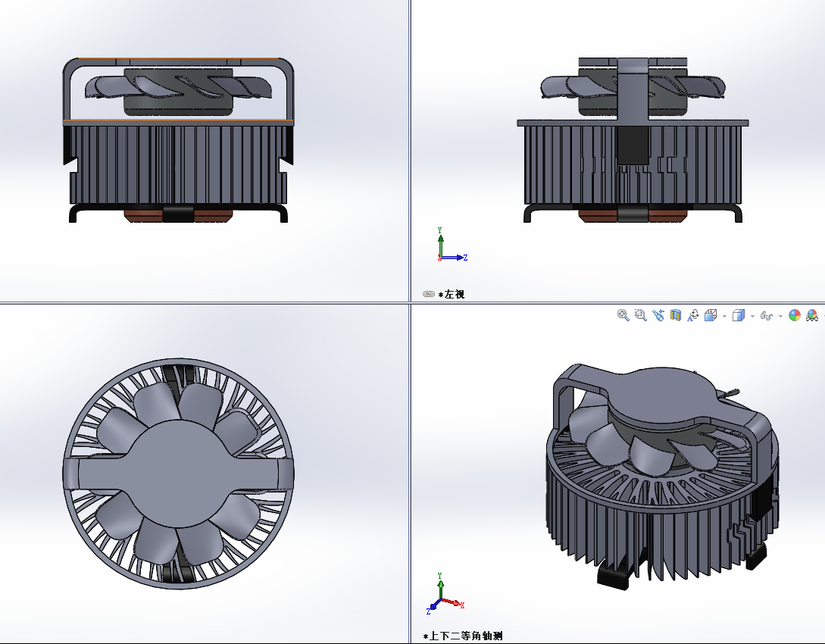Select the fan bracket in the front view
The height and width of the screenshot is (644, 825).
point(178,61)
